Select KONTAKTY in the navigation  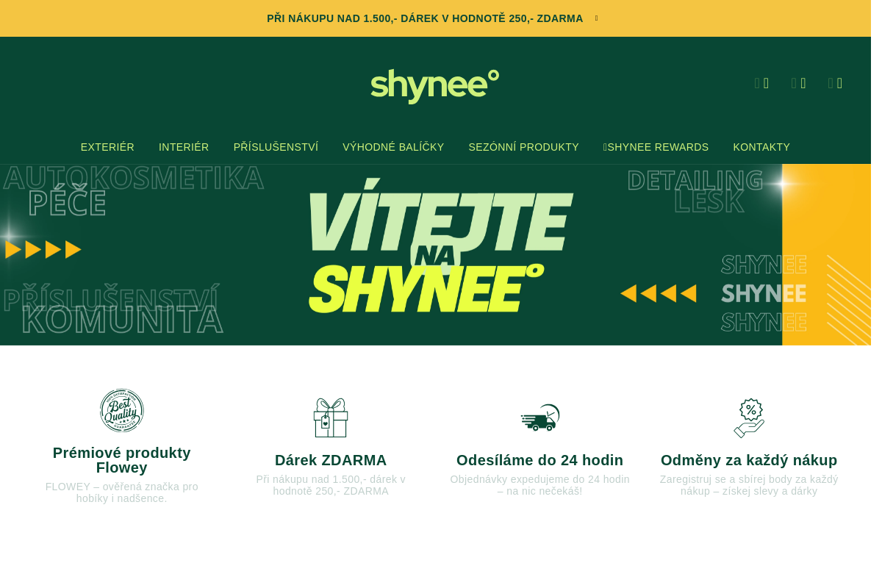pos(761,147)
